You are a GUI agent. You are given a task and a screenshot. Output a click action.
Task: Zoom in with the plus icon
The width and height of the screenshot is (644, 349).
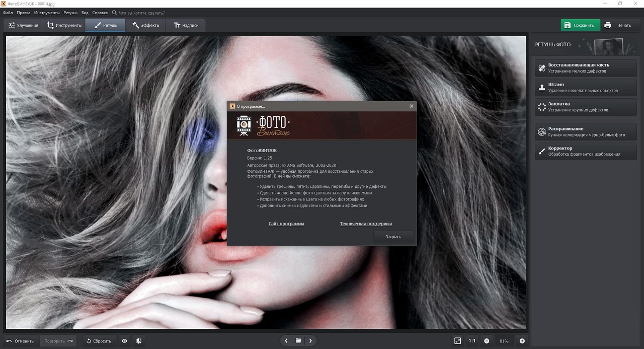[522, 341]
